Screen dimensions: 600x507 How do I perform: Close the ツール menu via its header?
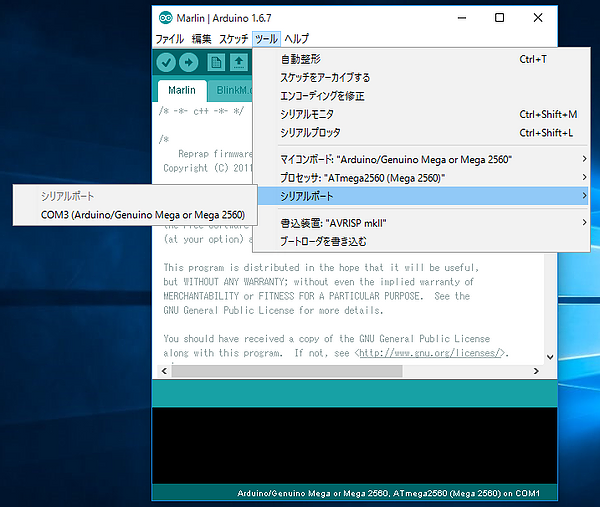(266, 39)
